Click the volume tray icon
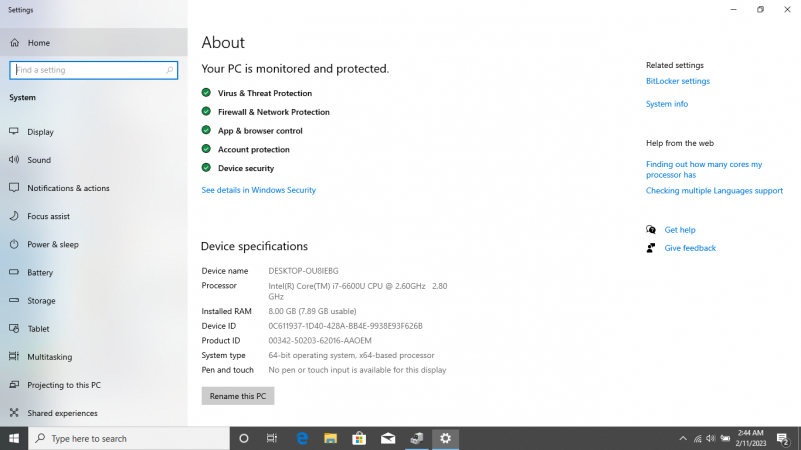Image resolution: width=801 pixels, height=450 pixels. pos(711,438)
